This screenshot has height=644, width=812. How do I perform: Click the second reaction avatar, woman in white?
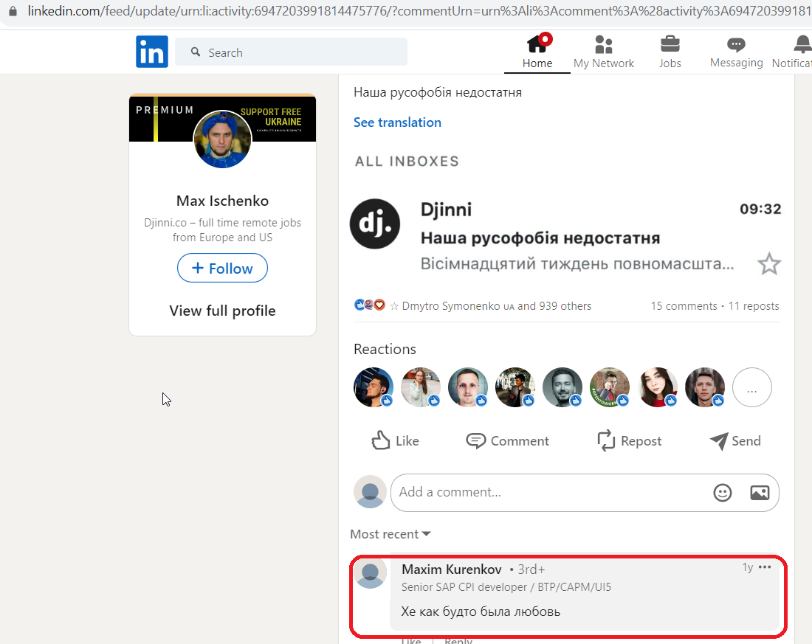coord(421,387)
